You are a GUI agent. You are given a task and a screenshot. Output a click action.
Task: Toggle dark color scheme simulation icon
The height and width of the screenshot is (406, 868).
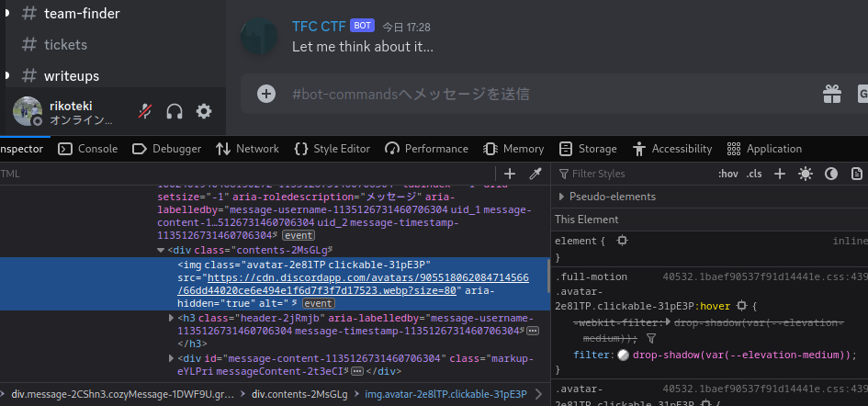click(831, 174)
